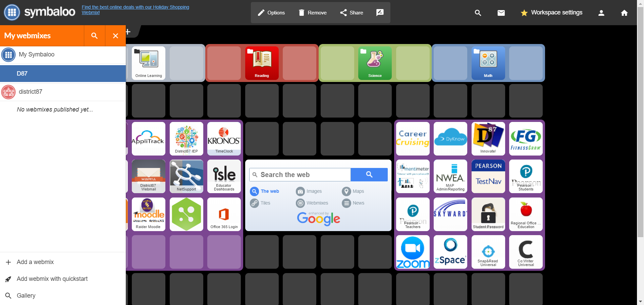Open the Holiday Shopping Webmix link
This screenshot has height=305, width=644.
tap(136, 10)
